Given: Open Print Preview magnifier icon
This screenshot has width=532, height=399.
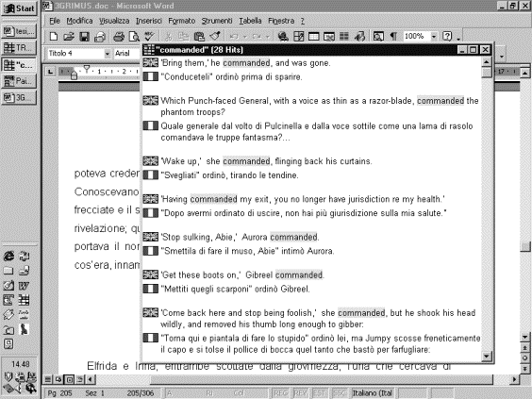Looking at the screenshot, I should pos(134,36).
